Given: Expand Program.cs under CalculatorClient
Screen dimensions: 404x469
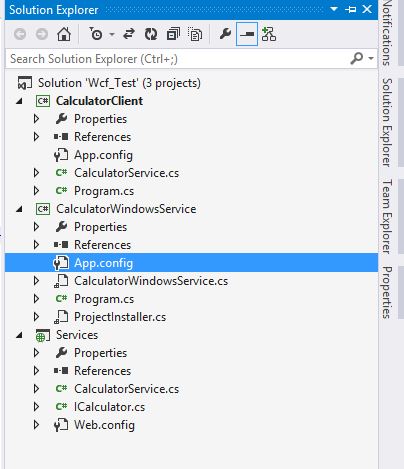Looking at the screenshot, I should (36, 191).
